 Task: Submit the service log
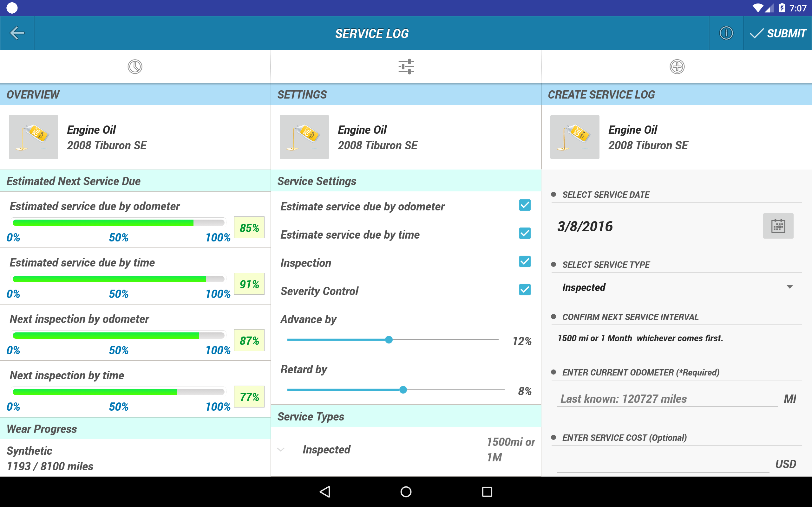[778, 33]
